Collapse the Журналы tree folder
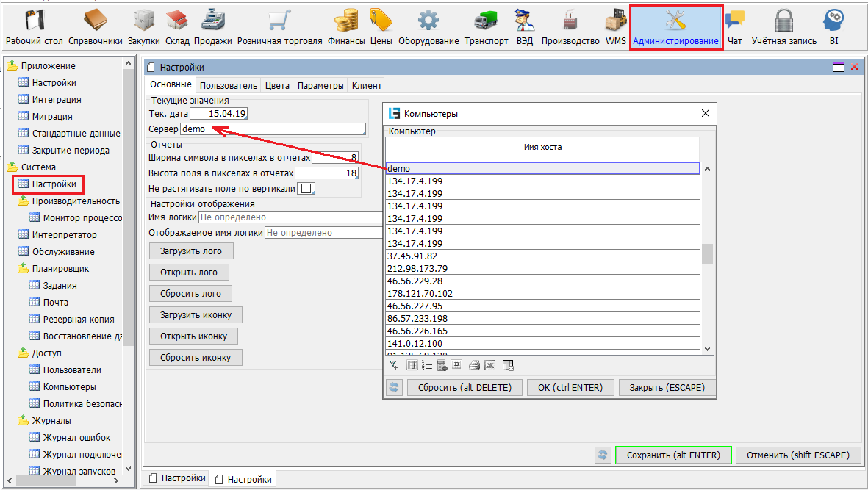The image size is (868, 490). point(24,420)
